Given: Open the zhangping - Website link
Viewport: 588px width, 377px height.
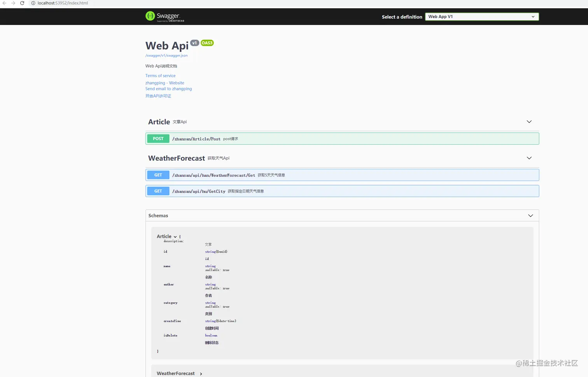Looking at the screenshot, I should 165,83.
